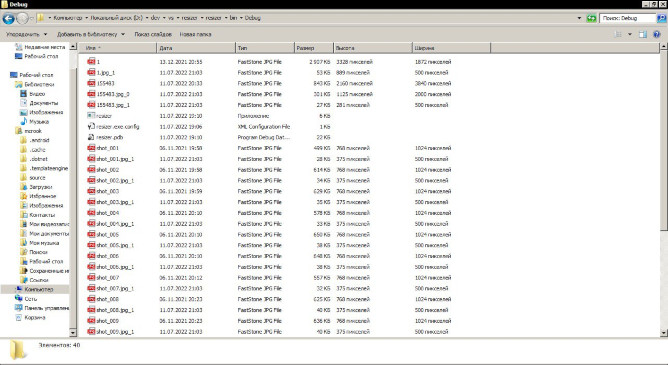Select the resizer.pdb file icon
The height and width of the screenshot is (365, 668).
coord(91,137)
